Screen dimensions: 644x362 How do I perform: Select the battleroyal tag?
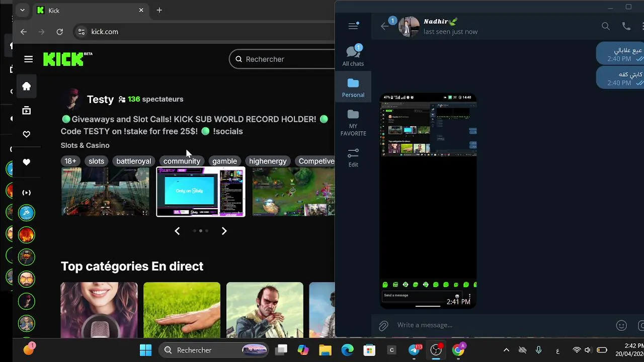point(133,161)
